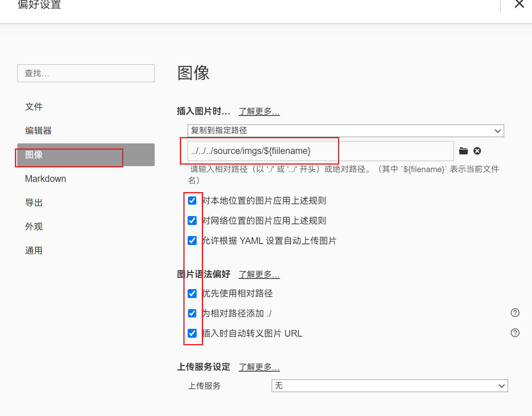The image size is (532, 416).
Task: Toggle 插入时自动转义图片 URL checkbox
Action: click(x=192, y=333)
